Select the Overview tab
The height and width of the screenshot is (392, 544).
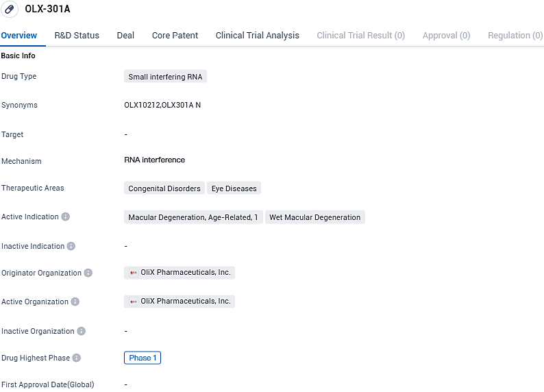pos(19,36)
